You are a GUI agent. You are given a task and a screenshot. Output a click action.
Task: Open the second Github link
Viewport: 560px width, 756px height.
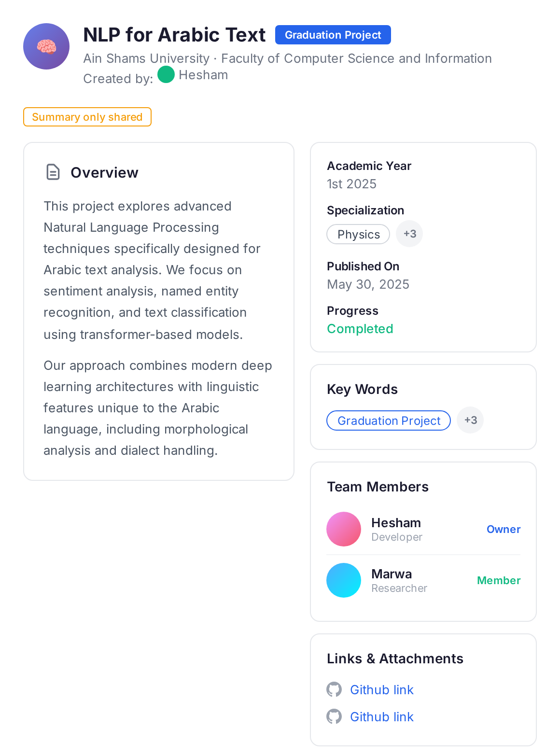point(381,717)
